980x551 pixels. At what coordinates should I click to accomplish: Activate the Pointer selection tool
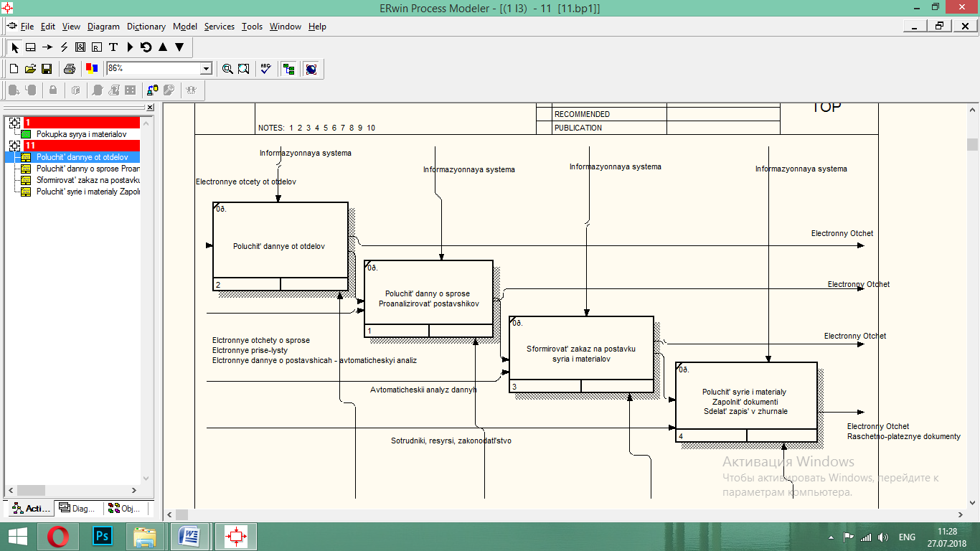[15, 47]
